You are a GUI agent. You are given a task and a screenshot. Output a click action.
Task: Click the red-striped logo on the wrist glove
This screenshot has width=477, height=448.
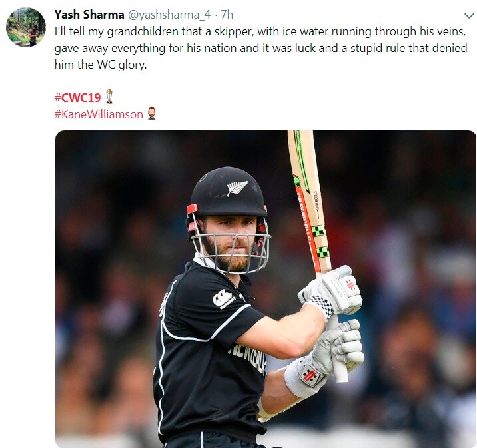[x=310, y=375]
